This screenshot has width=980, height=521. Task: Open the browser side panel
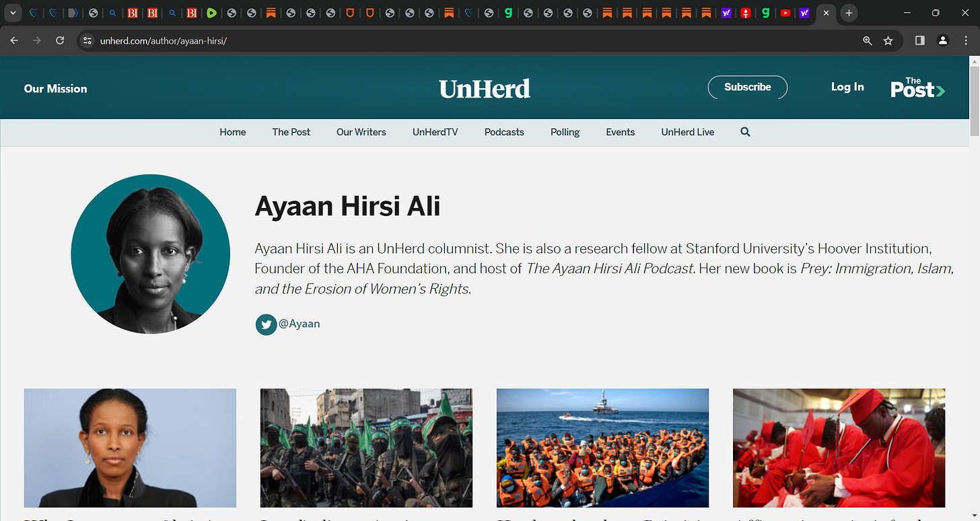[x=920, y=40]
